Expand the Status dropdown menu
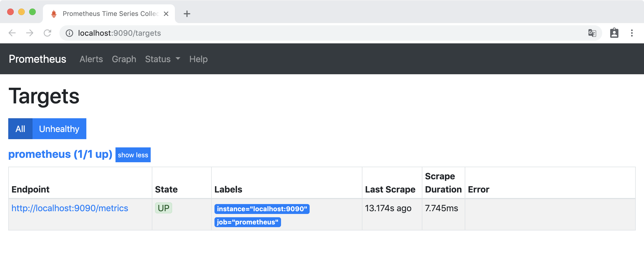This screenshot has width=644, height=253. click(x=163, y=59)
